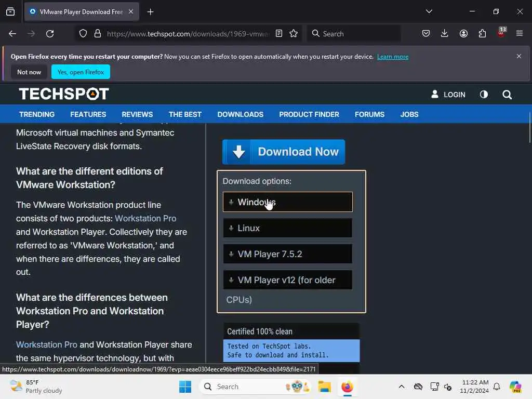Click the Download Now button
The width and height of the screenshot is (532, 399).
[284, 152]
